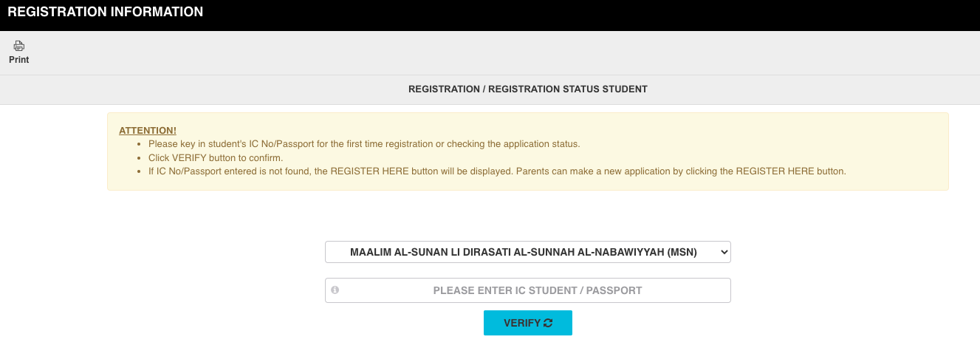Screen dimensions: 980x348
Task: Click the REGISTER HERE bullet instruction text
Action: point(496,171)
